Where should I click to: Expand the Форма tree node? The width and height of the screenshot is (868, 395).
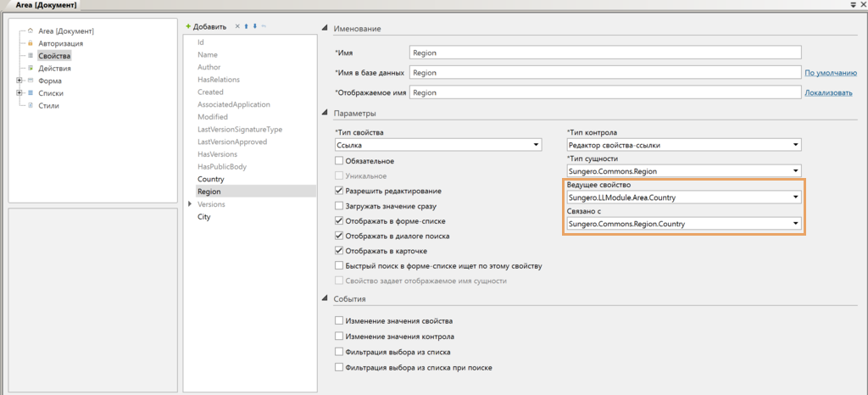tap(20, 81)
